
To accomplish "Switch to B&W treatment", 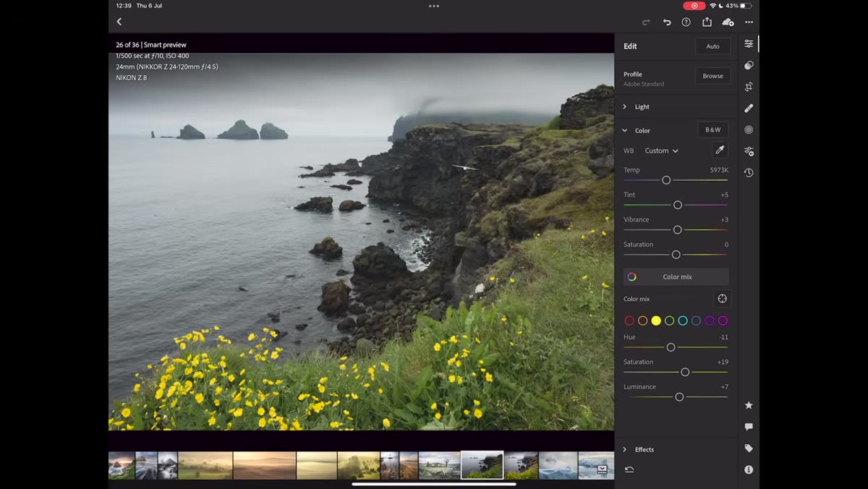I will pyautogui.click(x=712, y=130).
